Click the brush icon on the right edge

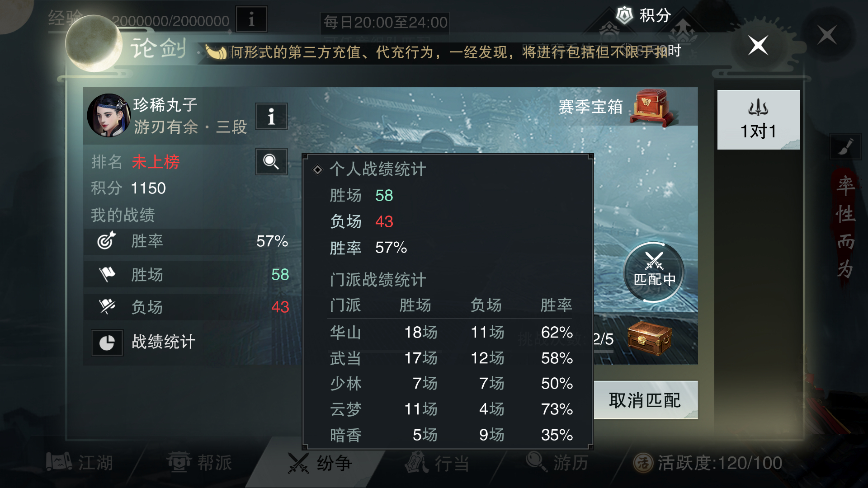(845, 146)
